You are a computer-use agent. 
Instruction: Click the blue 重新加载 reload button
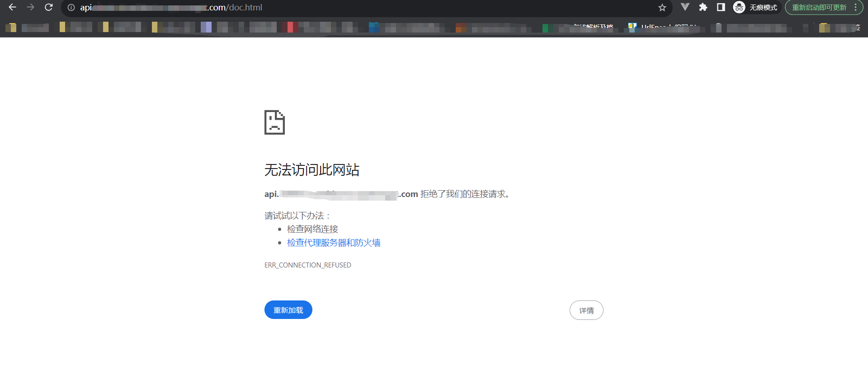pos(288,310)
